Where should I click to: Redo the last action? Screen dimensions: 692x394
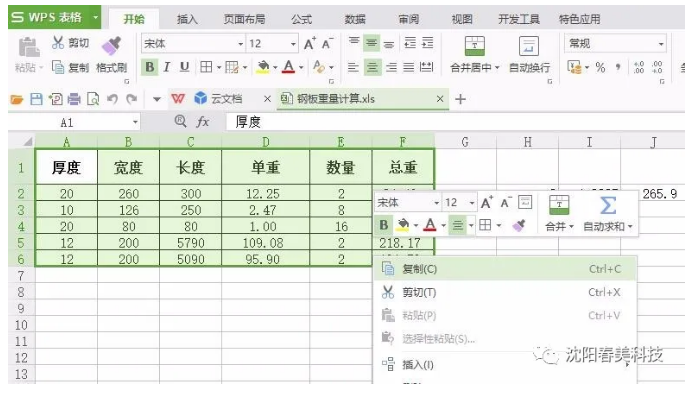(132, 99)
